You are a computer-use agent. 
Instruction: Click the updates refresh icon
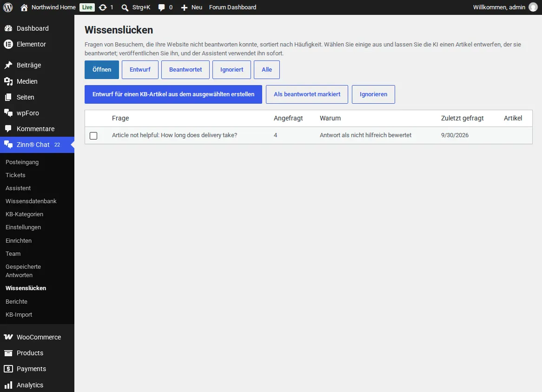pos(103,7)
